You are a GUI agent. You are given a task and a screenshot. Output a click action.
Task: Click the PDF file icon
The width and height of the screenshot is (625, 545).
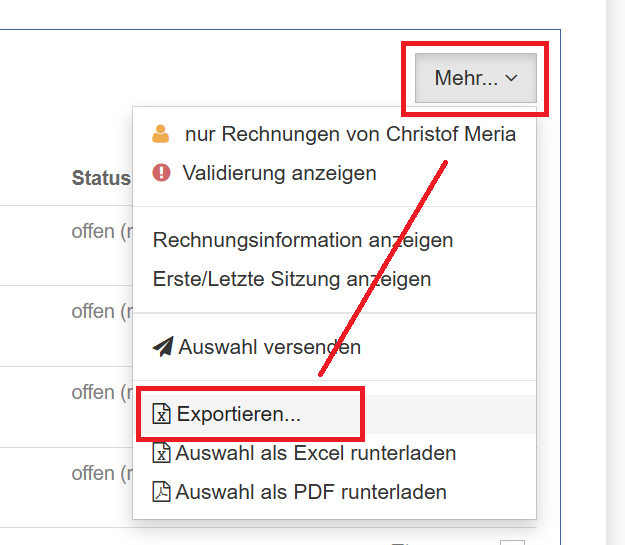pos(161,492)
